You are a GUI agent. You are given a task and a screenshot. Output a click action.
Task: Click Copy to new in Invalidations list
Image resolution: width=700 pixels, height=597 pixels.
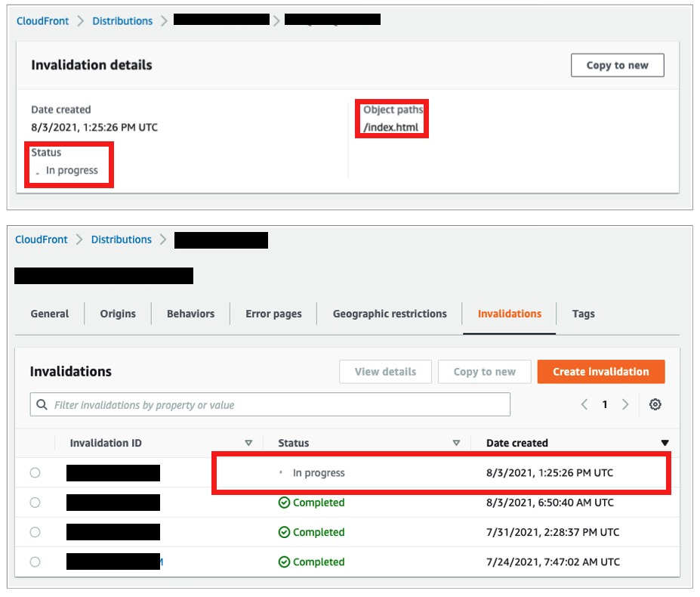(484, 372)
